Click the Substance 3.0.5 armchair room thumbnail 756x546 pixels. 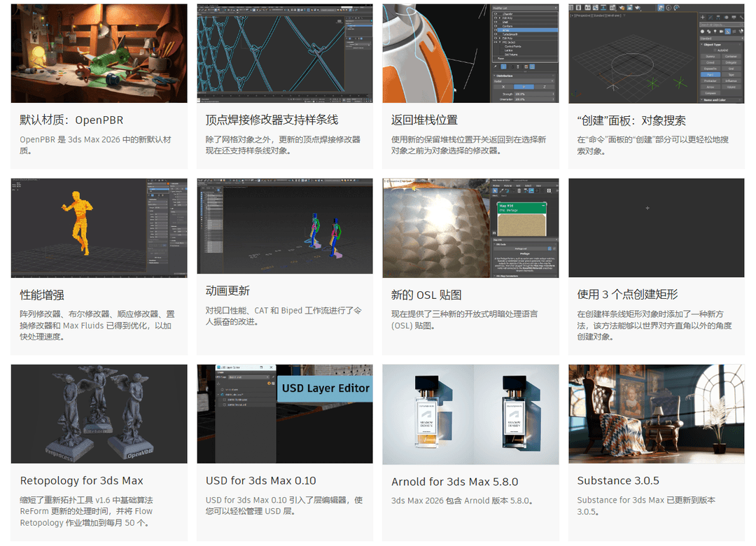pos(656,414)
